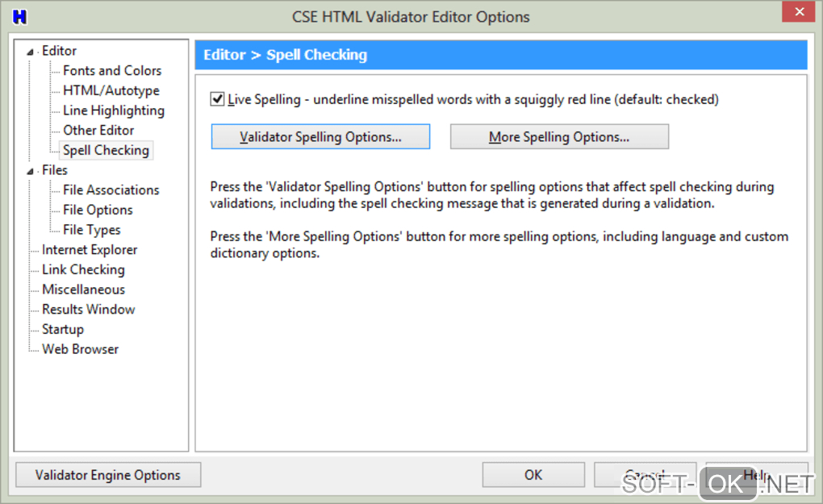The image size is (823, 504).
Task: Close the Editor Options dialog window
Action: click(799, 12)
